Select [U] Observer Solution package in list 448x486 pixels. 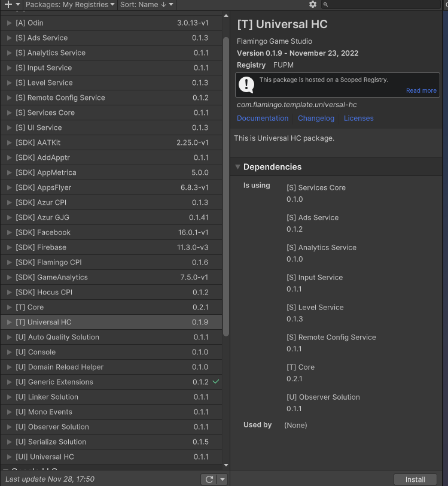[111, 427]
